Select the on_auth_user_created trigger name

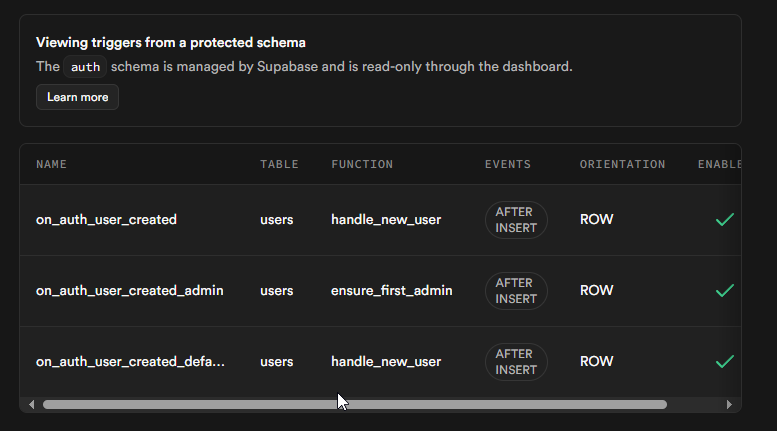[x=106, y=220]
